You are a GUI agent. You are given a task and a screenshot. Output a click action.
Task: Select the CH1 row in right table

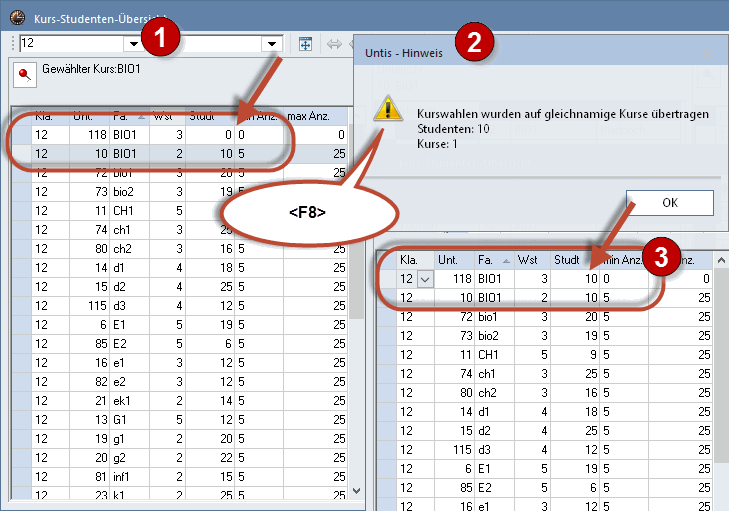coord(490,355)
